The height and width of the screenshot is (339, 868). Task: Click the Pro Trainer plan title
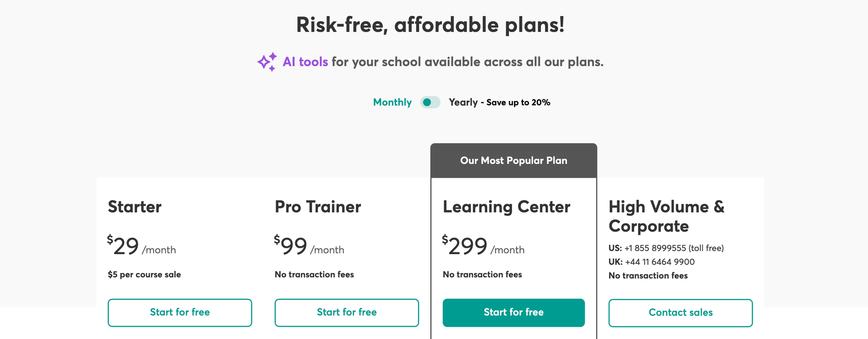317,207
